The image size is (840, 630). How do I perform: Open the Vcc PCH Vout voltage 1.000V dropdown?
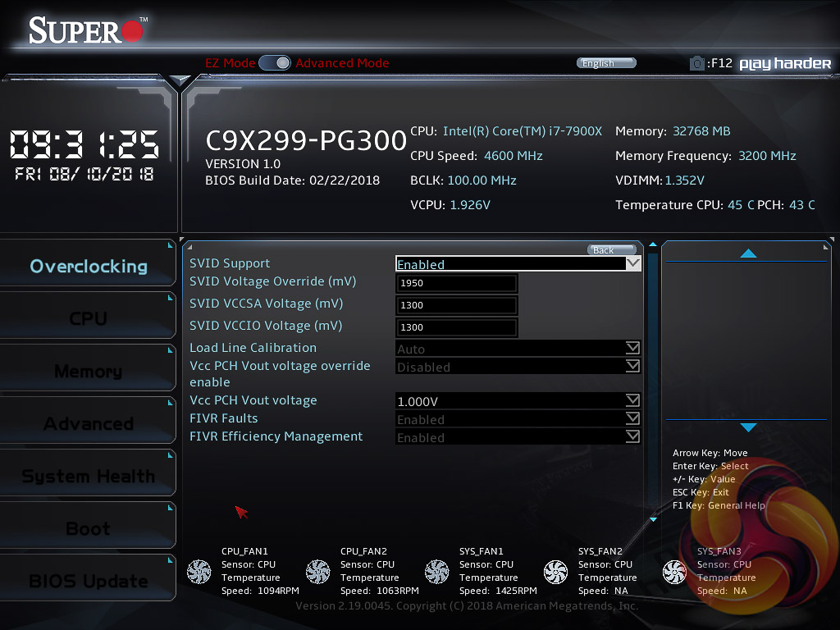(x=518, y=400)
